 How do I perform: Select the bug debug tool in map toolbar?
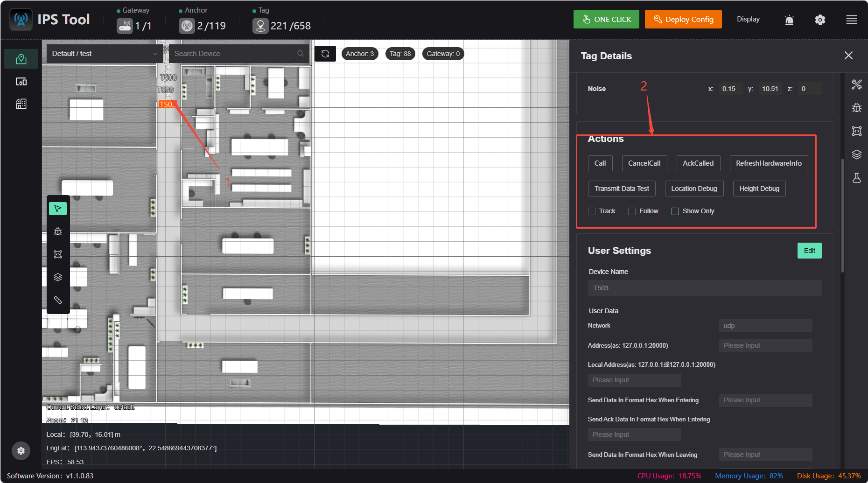58,231
